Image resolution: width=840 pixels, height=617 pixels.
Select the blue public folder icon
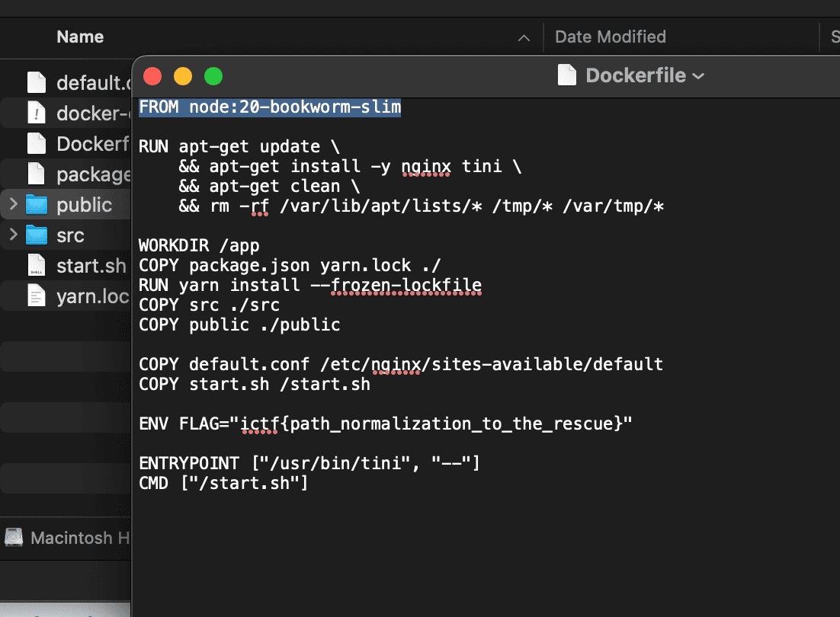(37, 205)
